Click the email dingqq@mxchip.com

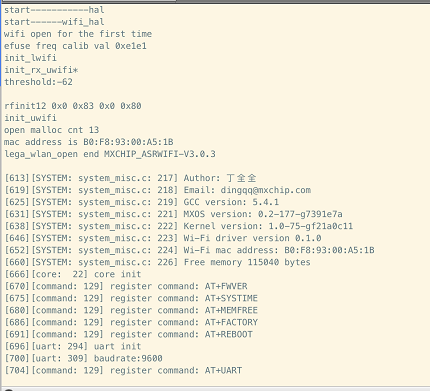tap(266, 190)
